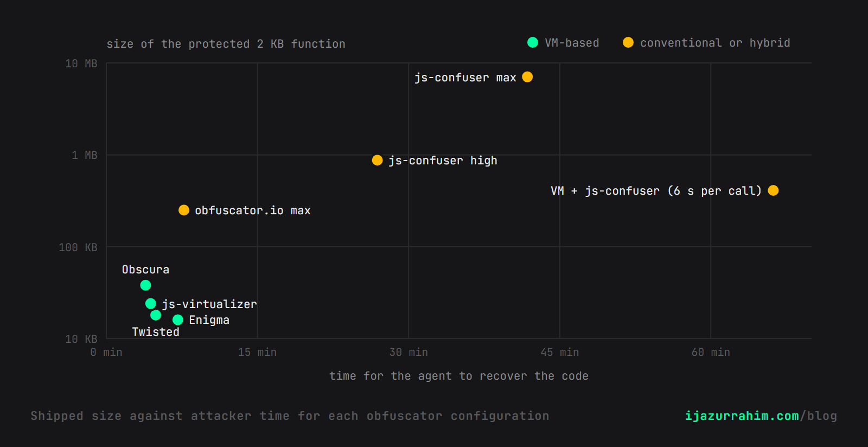868x447 pixels.
Task: Click the Enigma green data point
Action: pyautogui.click(x=177, y=320)
